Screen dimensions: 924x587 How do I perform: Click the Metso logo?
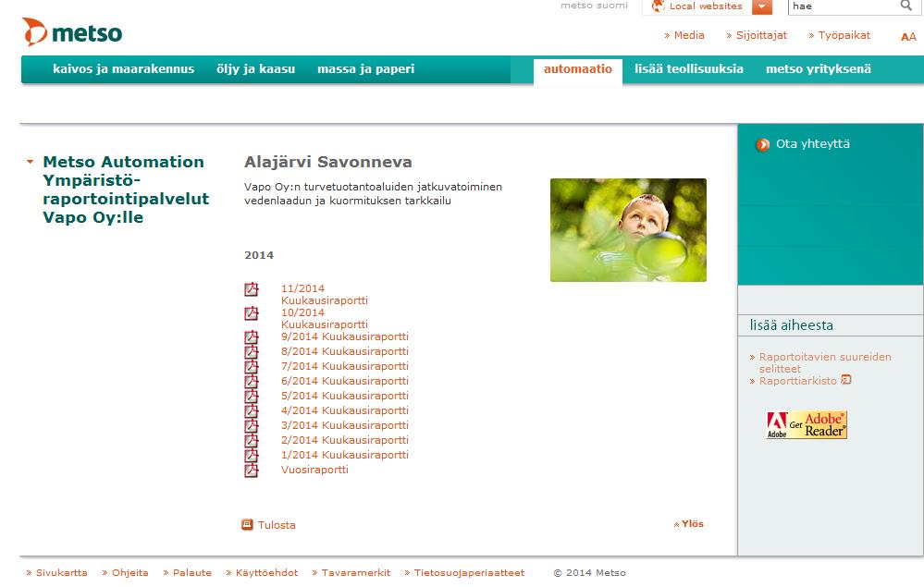coord(72,32)
